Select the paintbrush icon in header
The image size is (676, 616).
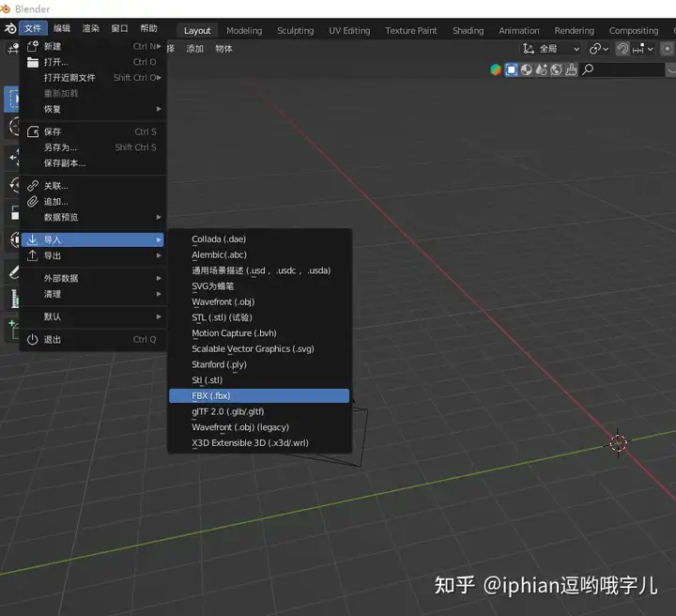click(x=571, y=69)
